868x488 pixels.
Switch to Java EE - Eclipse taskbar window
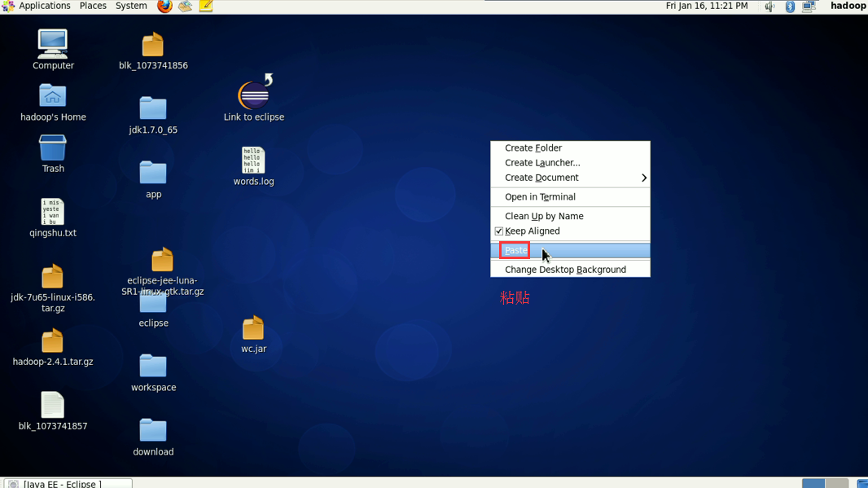68,483
